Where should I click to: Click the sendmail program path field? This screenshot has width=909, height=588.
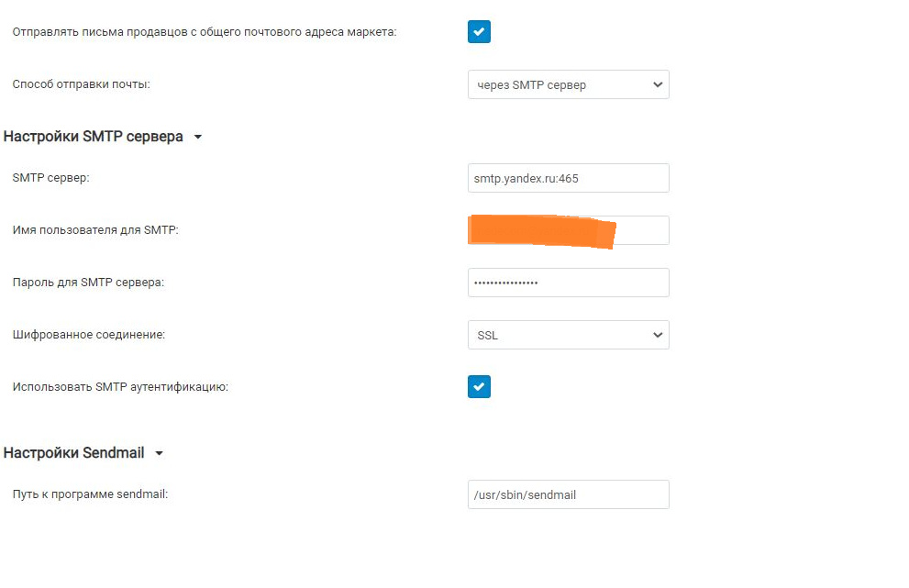[568, 494]
